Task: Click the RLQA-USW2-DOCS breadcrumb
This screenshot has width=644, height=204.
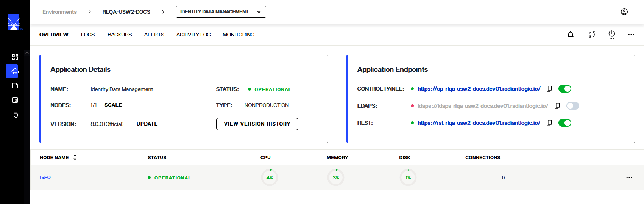Action: click(x=126, y=12)
